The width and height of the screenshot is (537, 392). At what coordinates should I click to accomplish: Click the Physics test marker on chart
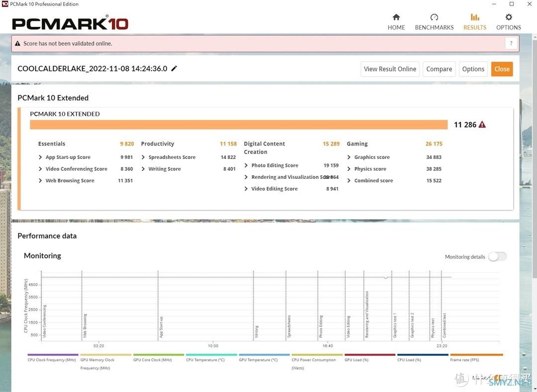coord(433,328)
